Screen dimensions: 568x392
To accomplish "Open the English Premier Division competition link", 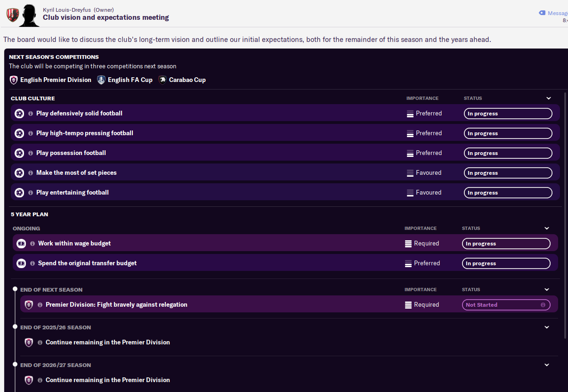I will (x=56, y=80).
